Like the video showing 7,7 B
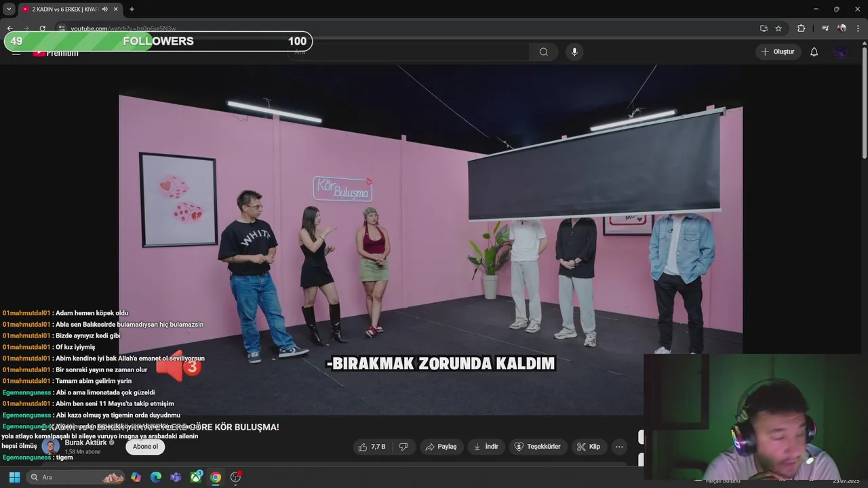 tap(372, 447)
